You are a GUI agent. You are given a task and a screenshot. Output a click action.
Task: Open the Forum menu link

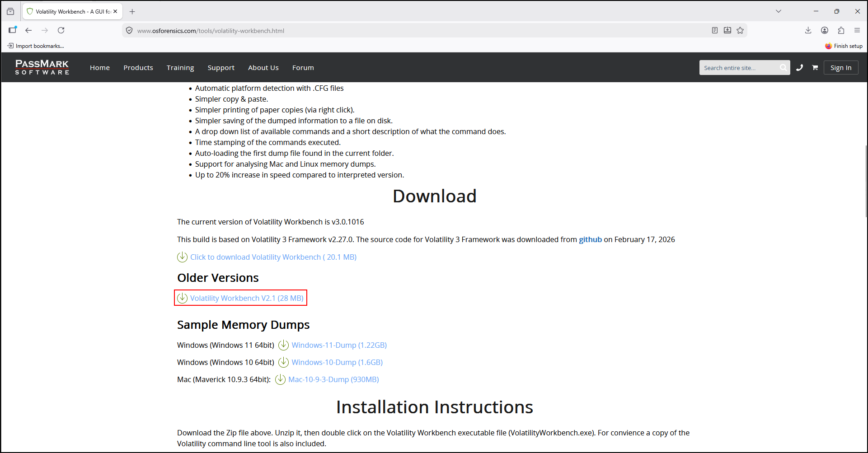tap(303, 68)
